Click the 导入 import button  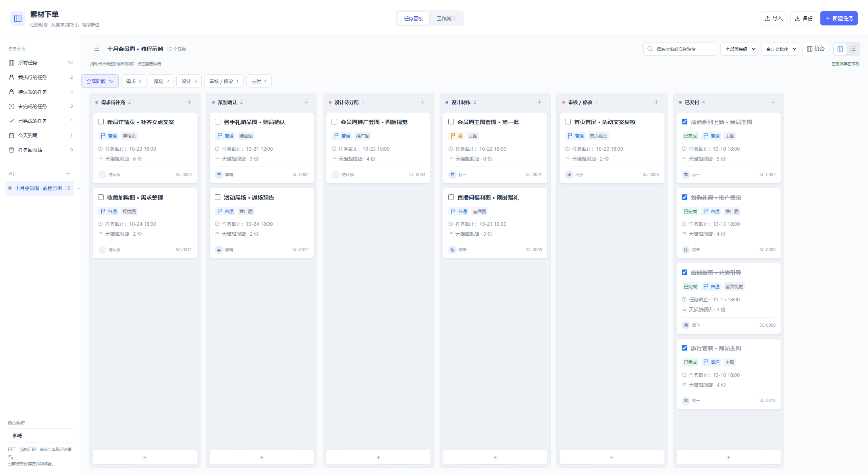tap(773, 18)
